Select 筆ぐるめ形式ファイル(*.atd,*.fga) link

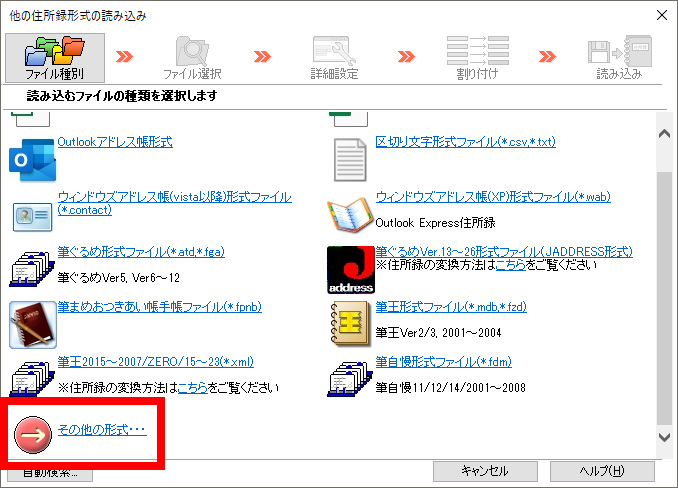(x=141, y=252)
